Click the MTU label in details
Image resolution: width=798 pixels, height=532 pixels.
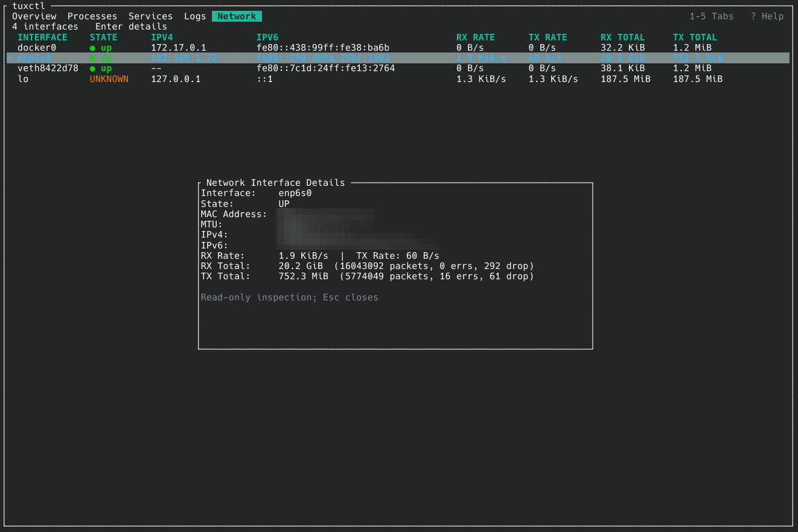[x=212, y=224]
